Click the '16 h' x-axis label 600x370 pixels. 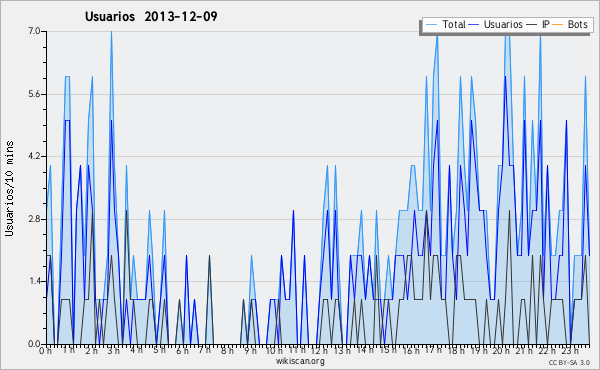(x=411, y=350)
